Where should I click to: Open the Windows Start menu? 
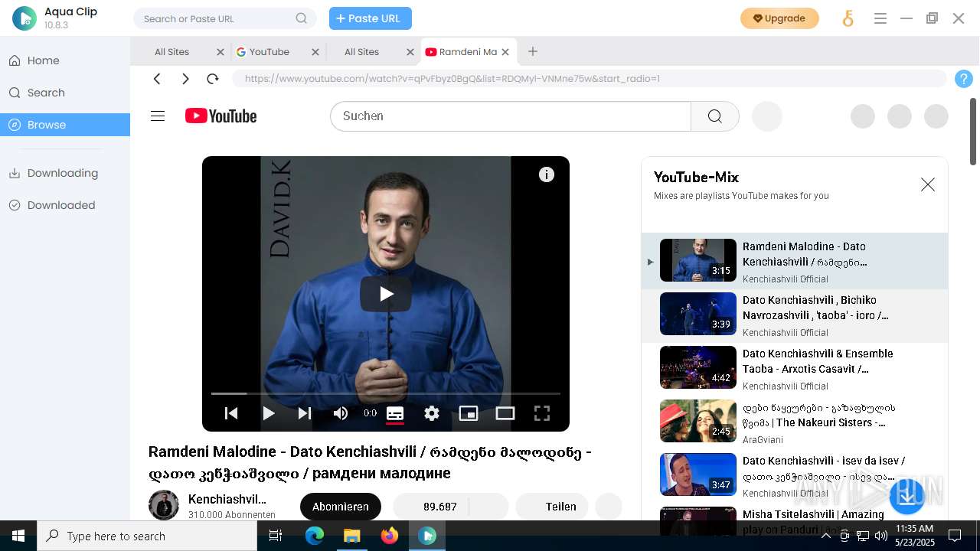click(x=18, y=536)
